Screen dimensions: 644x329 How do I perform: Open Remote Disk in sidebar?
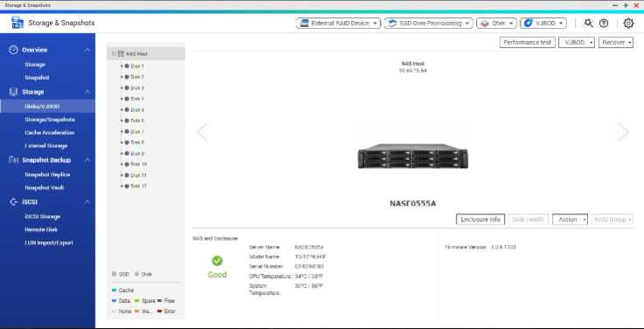point(41,229)
